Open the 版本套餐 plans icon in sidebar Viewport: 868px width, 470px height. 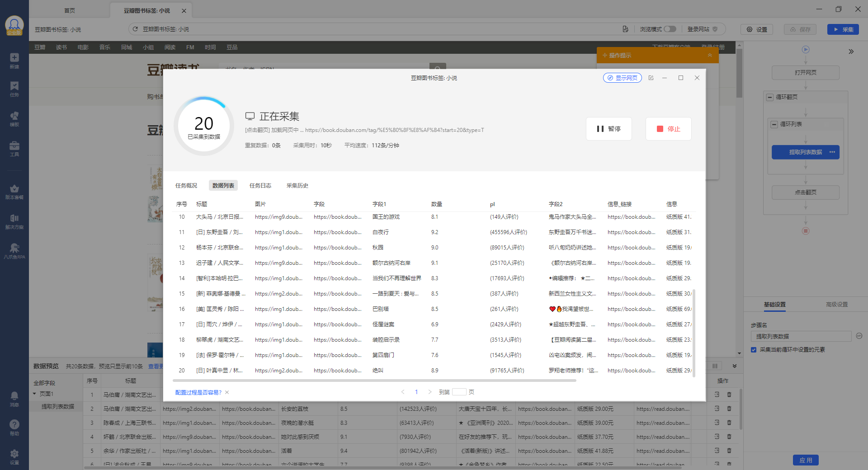14,192
